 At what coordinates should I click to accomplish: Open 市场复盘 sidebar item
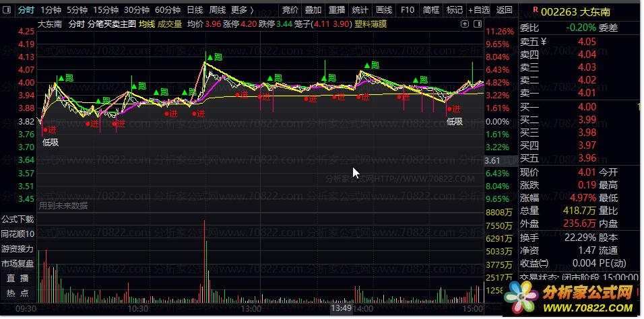pyautogui.click(x=18, y=264)
